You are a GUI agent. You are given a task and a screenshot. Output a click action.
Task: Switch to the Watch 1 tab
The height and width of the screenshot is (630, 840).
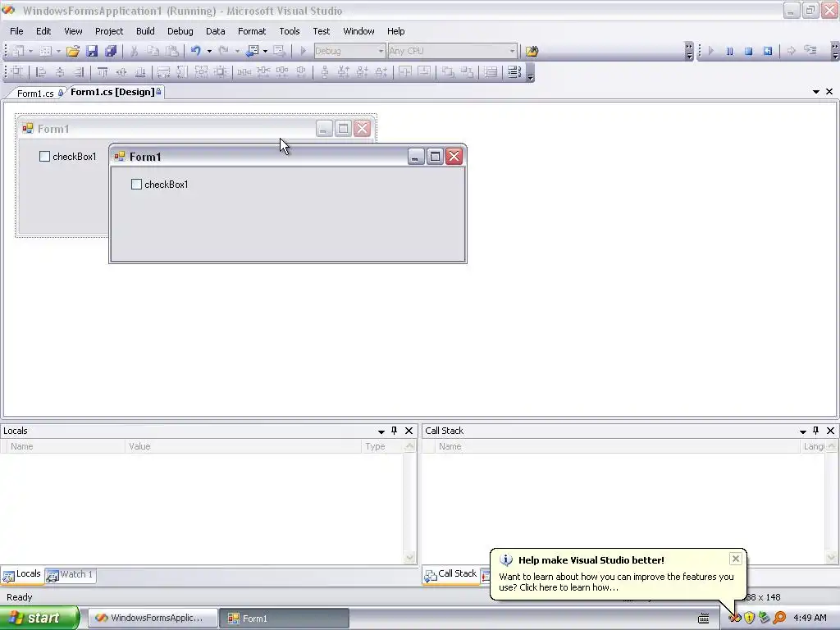coord(71,575)
